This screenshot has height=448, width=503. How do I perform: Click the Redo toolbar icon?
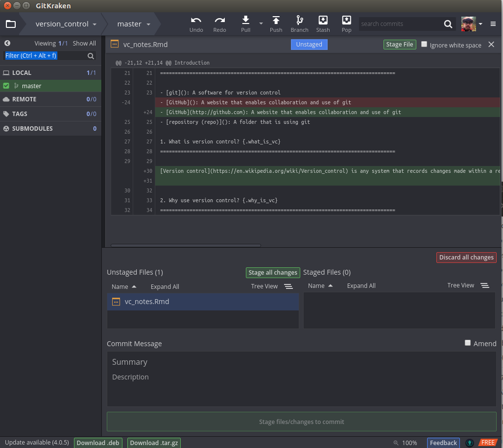tap(220, 21)
